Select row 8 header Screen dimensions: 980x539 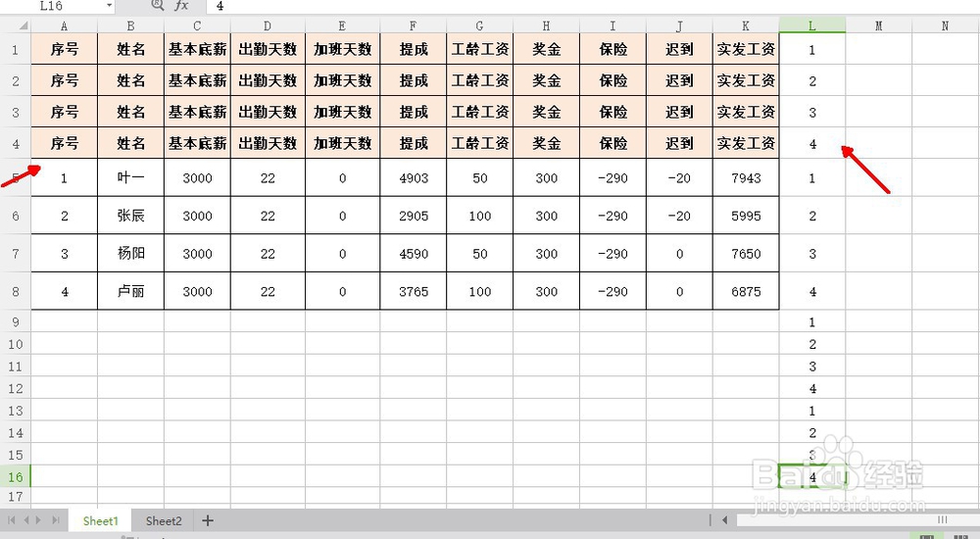16,291
